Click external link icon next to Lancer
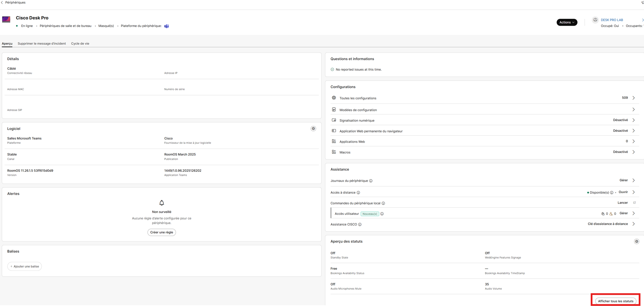This screenshot has height=306, width=644. (x=634, y=203)
